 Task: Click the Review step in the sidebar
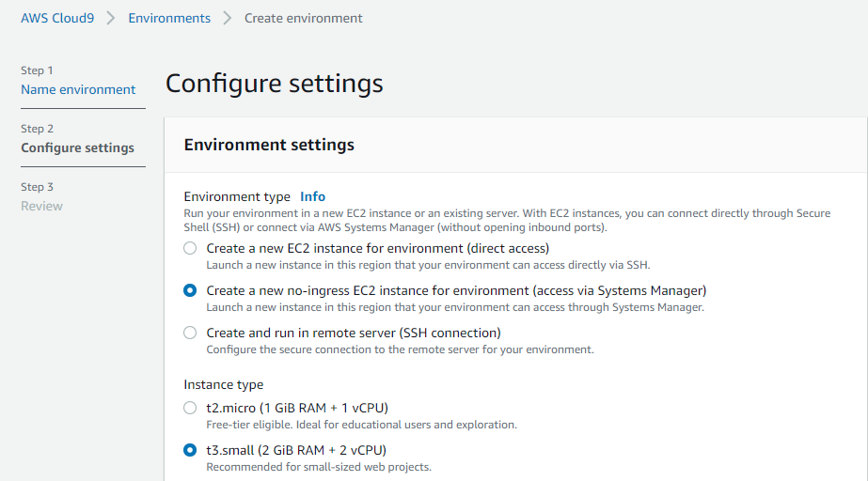(42, 207)
